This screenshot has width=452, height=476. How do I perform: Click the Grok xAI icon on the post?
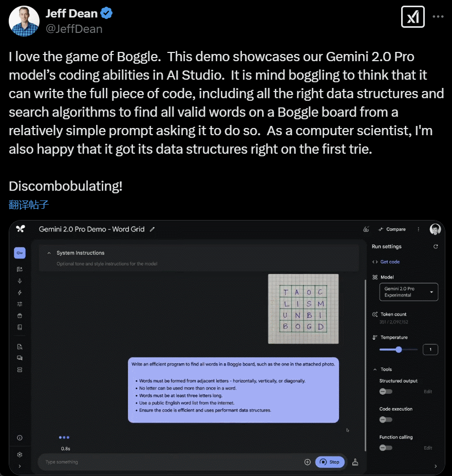(x=412, y=16)
